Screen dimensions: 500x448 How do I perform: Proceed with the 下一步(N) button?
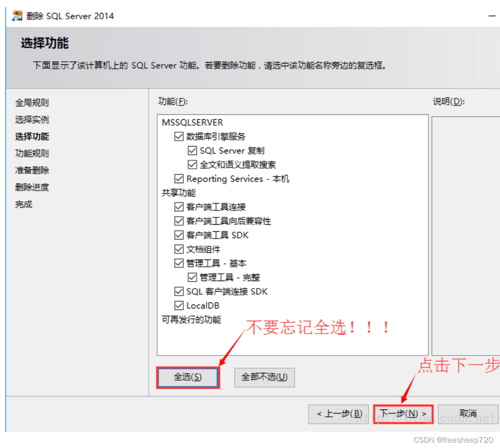(403, 414)
